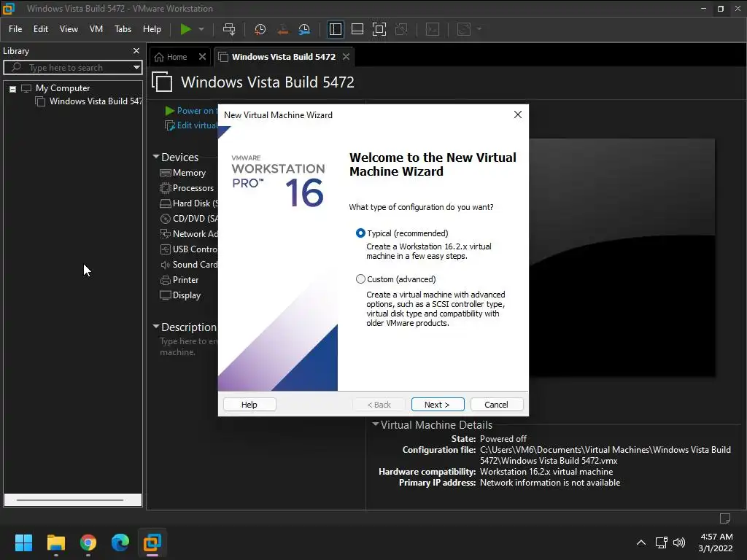
Task: Select the Network Adapter device row
Action: point(189,234)
